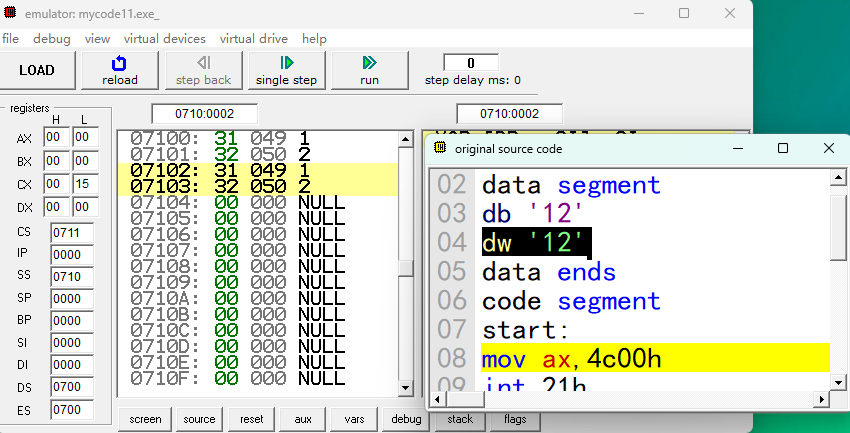Image resolution: width=850 pixels, height=433 pixels.
Task: Click the IP register field
Action: pos(72,255)
